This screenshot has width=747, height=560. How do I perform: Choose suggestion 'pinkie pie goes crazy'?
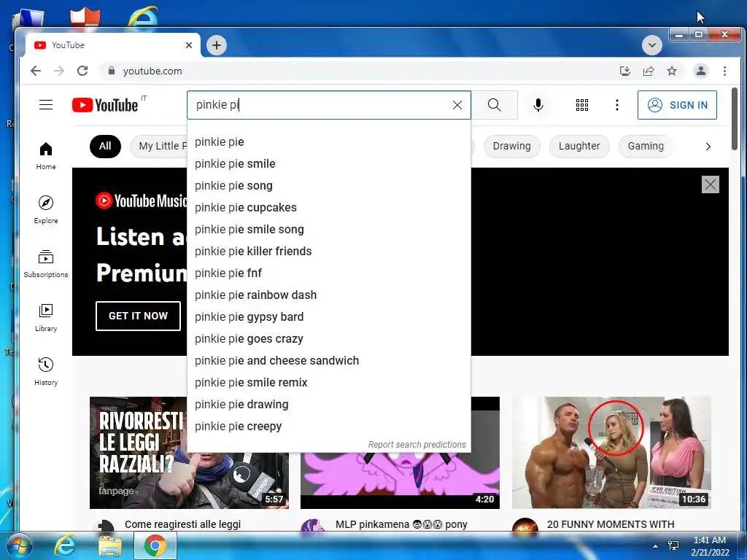click(329, 339)
